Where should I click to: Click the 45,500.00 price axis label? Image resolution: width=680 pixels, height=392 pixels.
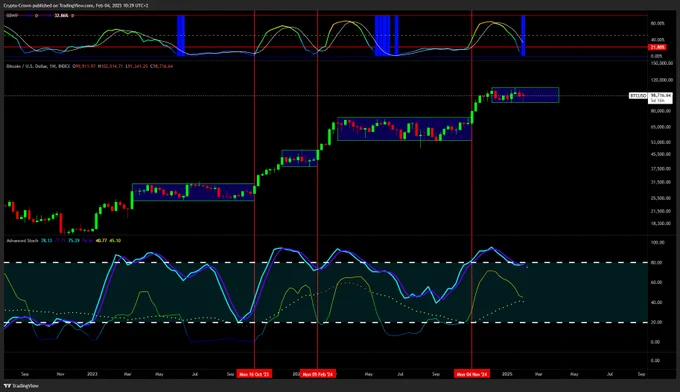click(x=661, y=154)
